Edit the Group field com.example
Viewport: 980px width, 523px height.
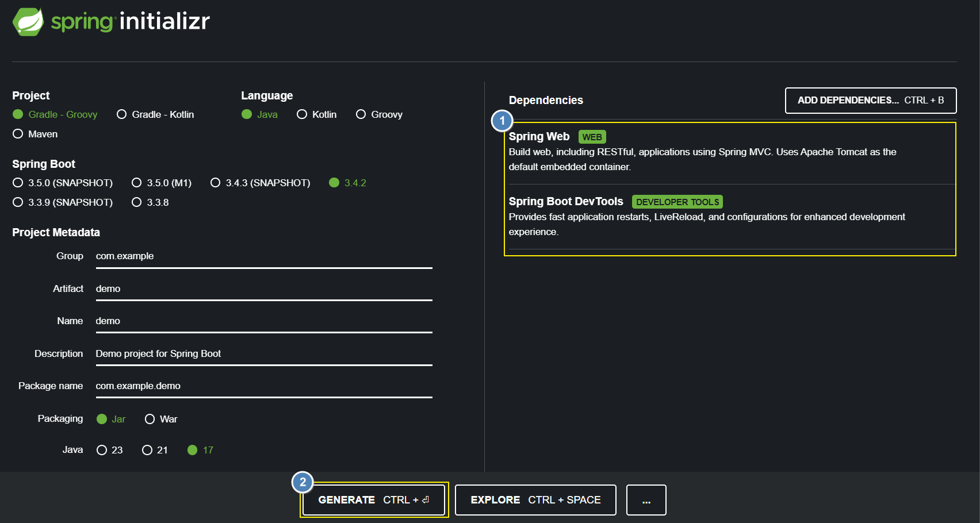coord(264,256)
